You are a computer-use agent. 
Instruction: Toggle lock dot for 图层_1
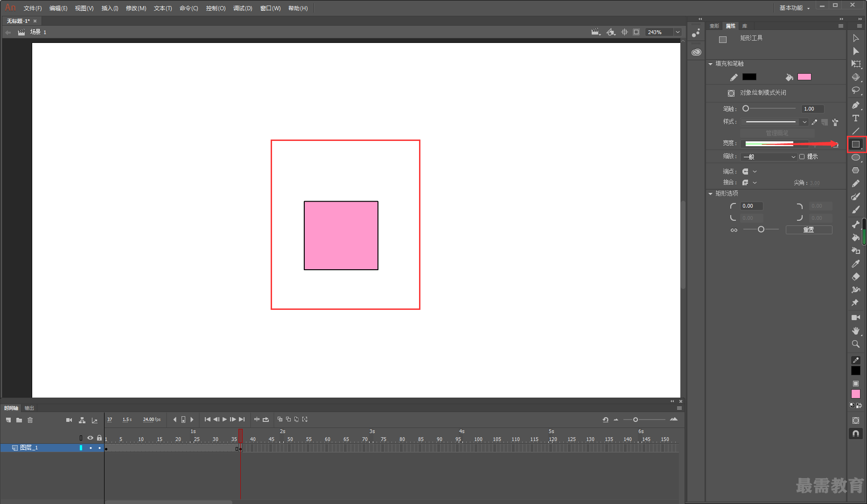[x=99, y=448]
